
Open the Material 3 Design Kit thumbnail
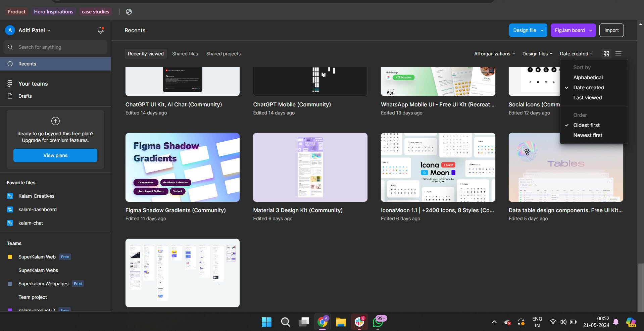(x=310, y=167)
